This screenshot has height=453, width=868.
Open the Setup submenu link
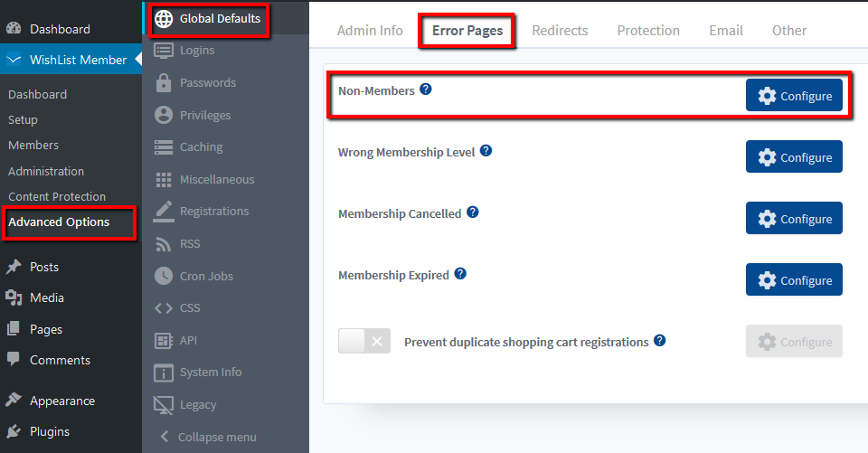pos(24,120)
